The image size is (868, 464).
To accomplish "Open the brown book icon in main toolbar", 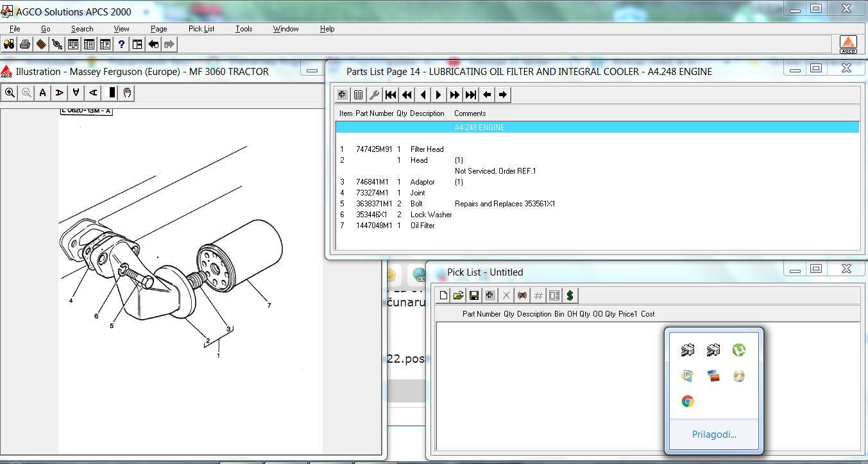I will point(41,44).
